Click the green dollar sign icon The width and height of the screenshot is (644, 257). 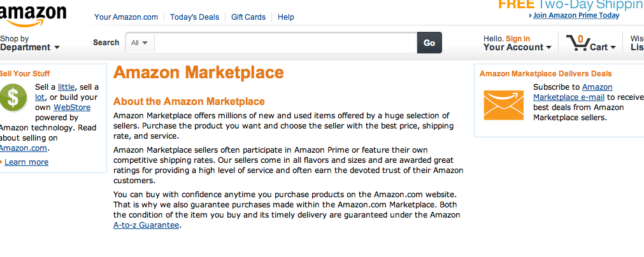click(13, 97)
